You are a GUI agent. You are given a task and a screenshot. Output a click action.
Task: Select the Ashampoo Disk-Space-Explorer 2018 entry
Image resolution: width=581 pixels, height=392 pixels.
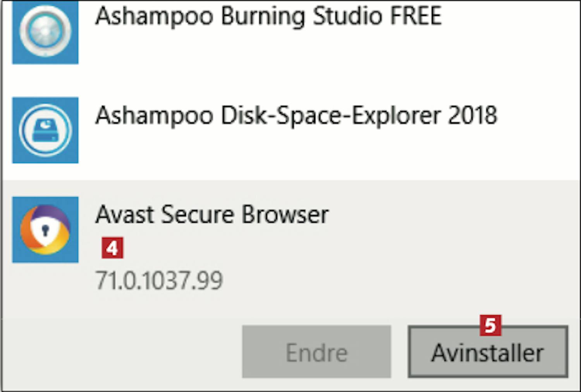pos(290,130)
